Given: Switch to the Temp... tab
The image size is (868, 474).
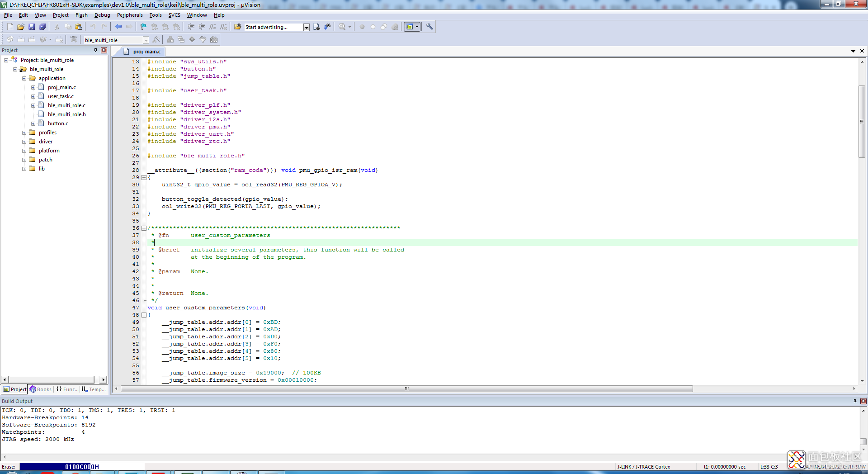Looking at the screenshot, I should coord(94,389).
